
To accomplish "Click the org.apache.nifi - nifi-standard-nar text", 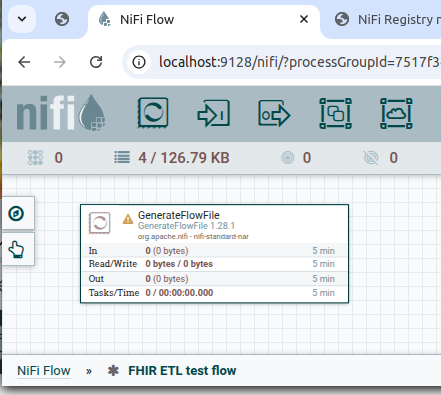I will (x=193, y=237).
